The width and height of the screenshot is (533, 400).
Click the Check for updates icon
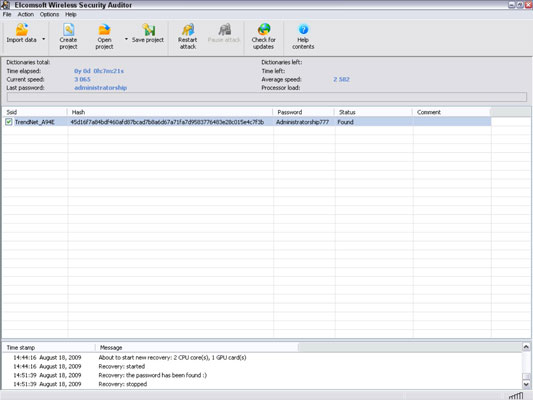264,30
